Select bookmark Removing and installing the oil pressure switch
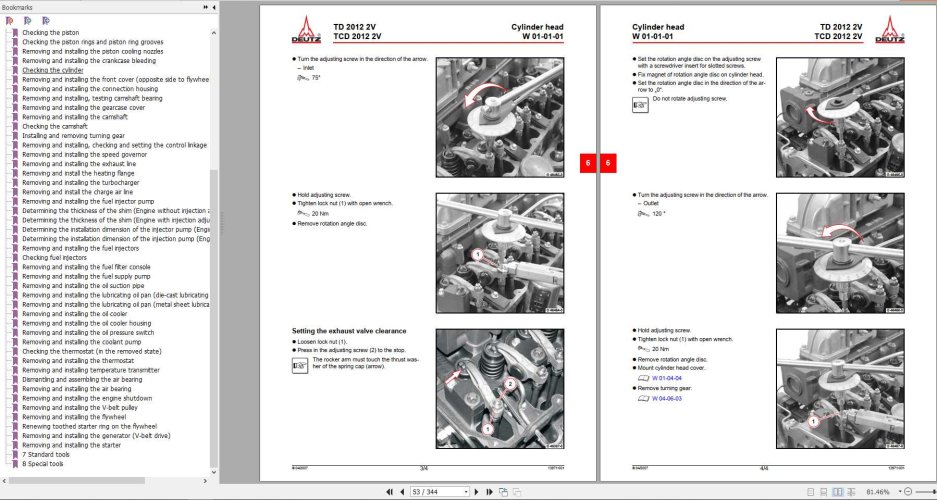 [x=88, y=332]
